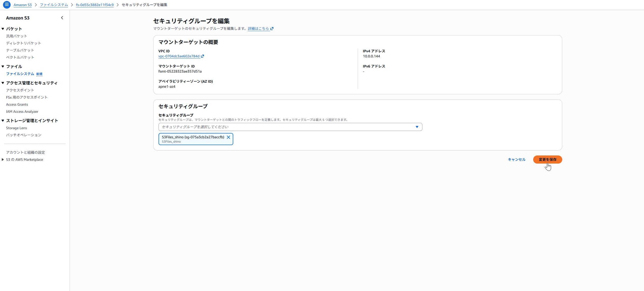
Task: Open the fs-0d55c3882e11f34c9 breadcrumb
Action: coord(95,5)
